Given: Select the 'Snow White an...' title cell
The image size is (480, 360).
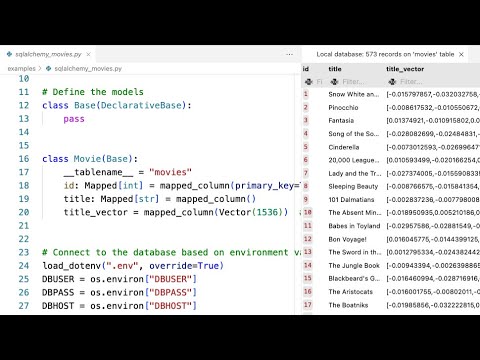Looking at the screenshot, I should (354, 94).
